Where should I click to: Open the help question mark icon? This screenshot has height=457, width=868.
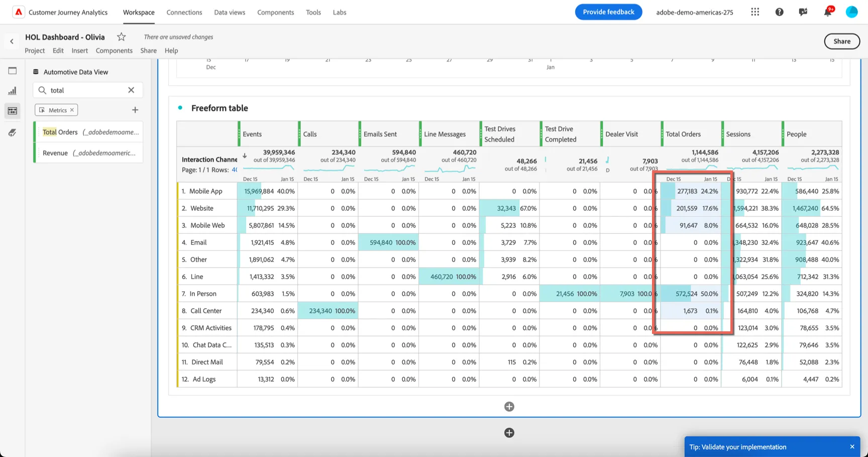click(x=779, y=12)
